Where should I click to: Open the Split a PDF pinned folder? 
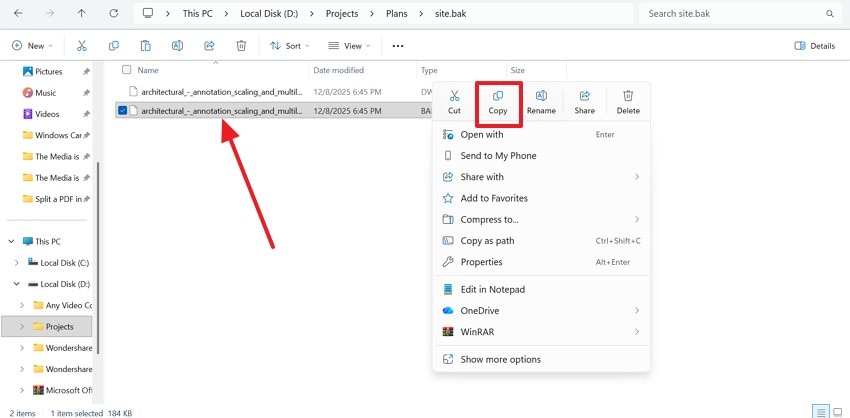pyautogui.click(x=52, y=199)
